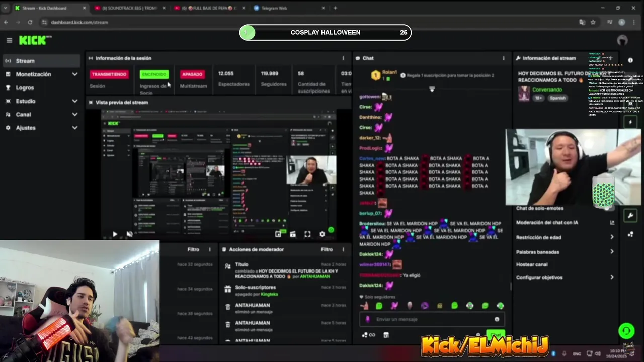Open the Logros sidebar item
Image resolution: width=644 pixels, height=362 pixels.
[40, 87]
